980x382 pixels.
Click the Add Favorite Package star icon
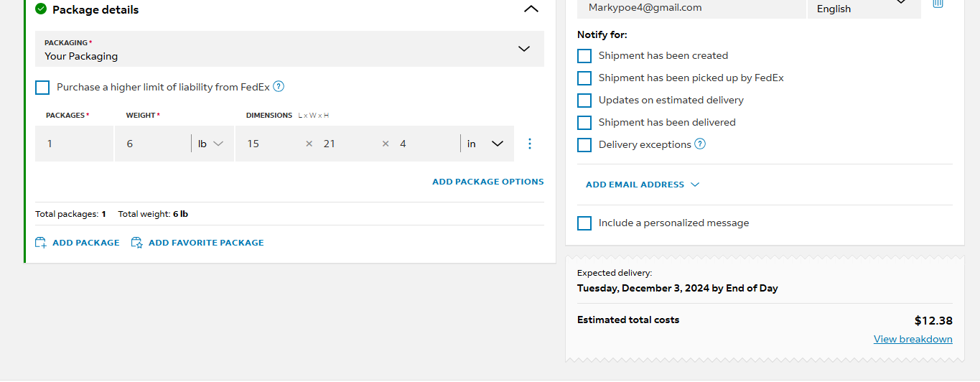[136, 243]
